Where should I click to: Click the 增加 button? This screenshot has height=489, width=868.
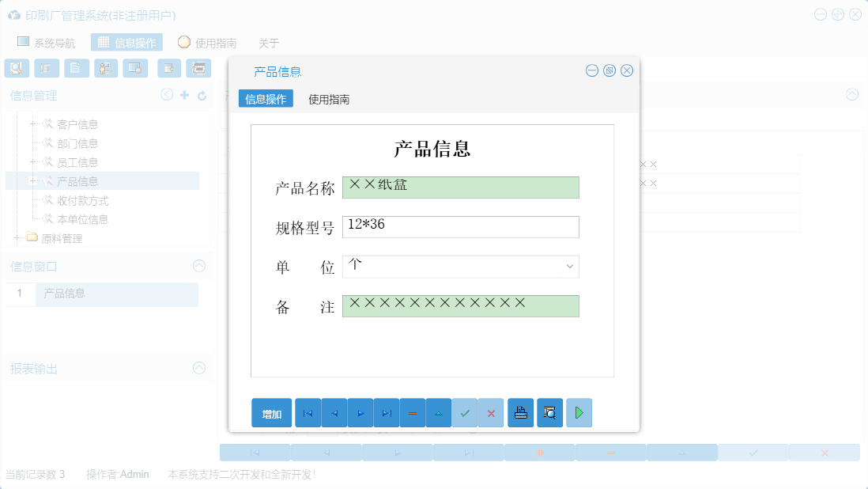[271, 412]
